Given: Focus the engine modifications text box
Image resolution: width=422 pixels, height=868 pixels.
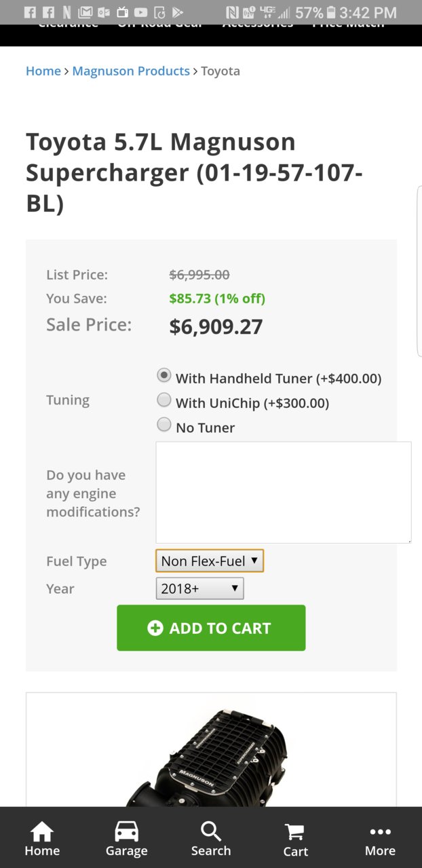Looking at the screenshot, I should point(284,492).
